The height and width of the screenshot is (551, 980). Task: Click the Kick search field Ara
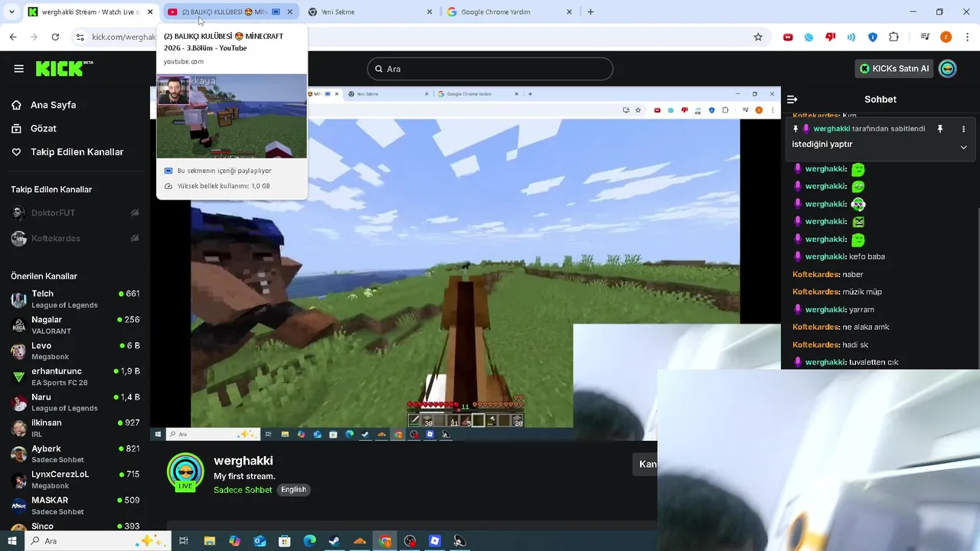coord(490,69)
